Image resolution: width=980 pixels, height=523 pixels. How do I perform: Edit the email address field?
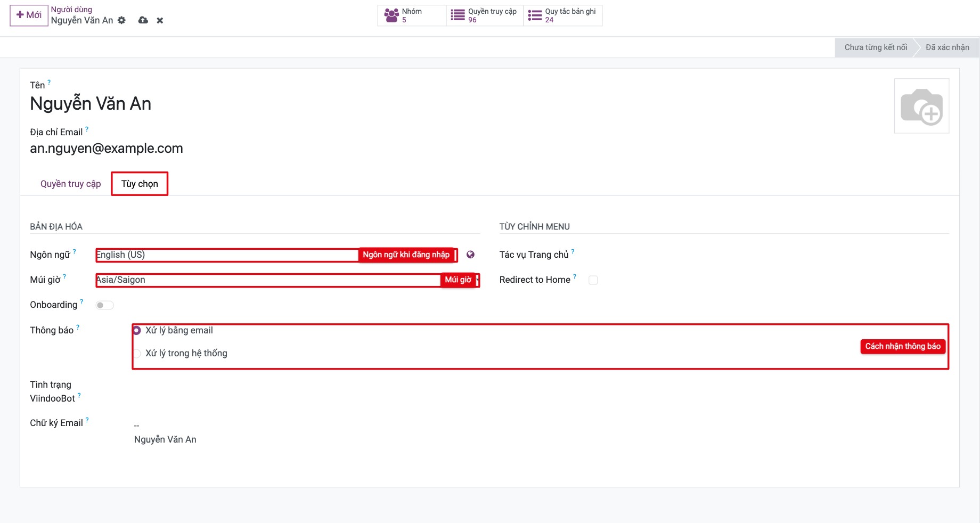coord(107,148)
